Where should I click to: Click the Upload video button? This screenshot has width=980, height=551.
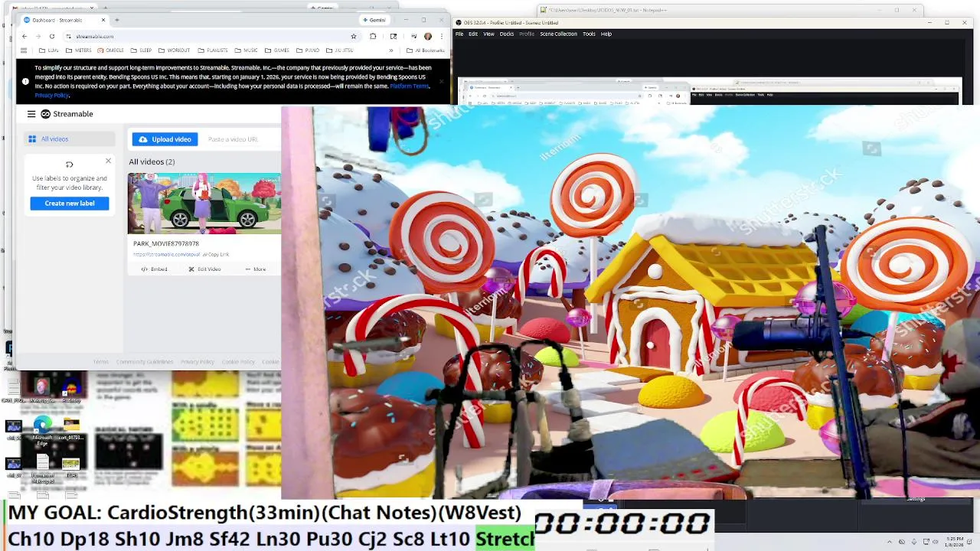coord(165,139)
